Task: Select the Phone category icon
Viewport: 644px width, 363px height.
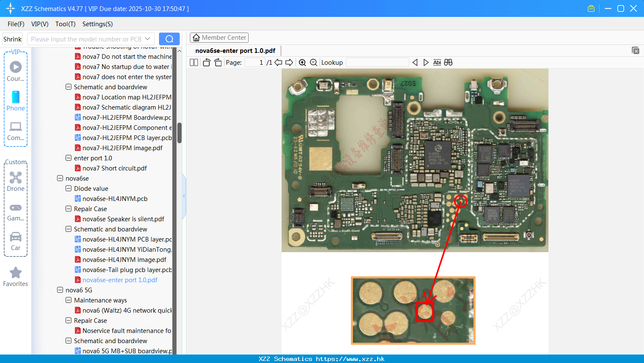Action: pyautogui.click(x=16, y=101)
